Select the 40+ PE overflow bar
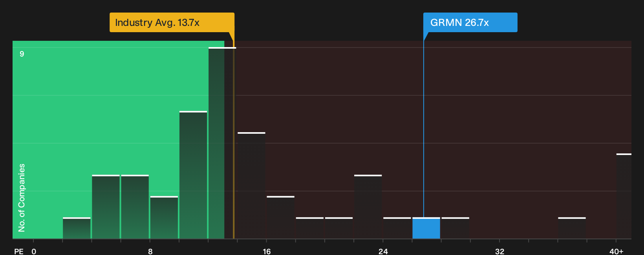 pos(624,196)
